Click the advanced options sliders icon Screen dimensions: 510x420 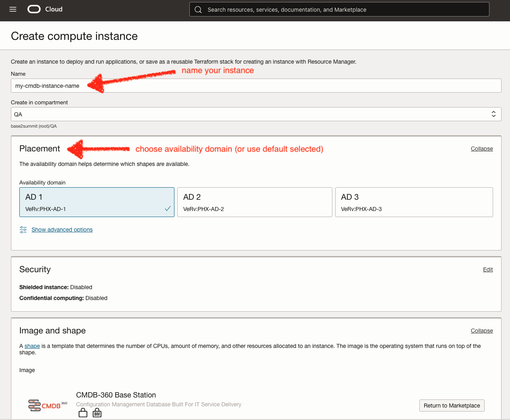(x=23, y=230)
